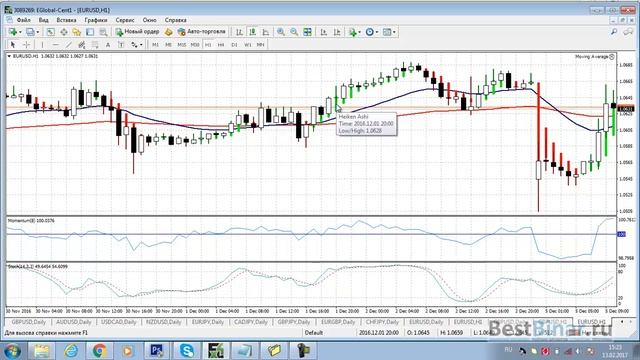
Task: Select the Fibonacci retracement tool
Action: pos(95,44)
